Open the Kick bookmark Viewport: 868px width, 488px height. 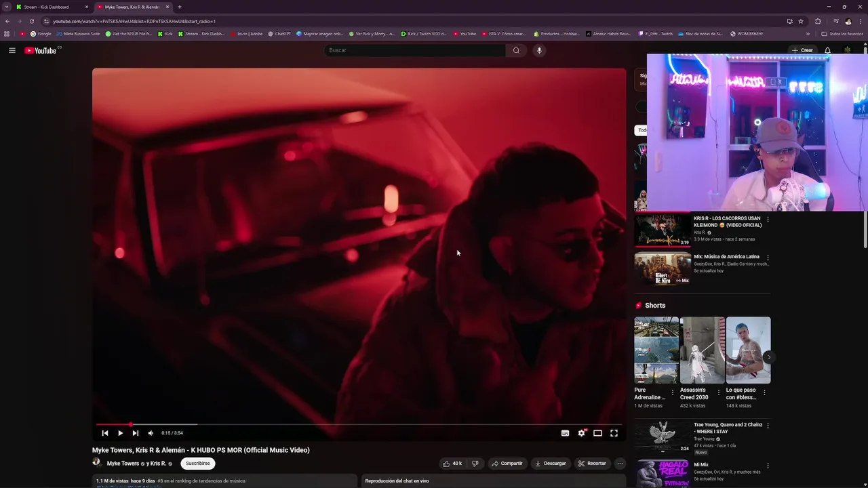pyautogui.click(x=165, y=34)
